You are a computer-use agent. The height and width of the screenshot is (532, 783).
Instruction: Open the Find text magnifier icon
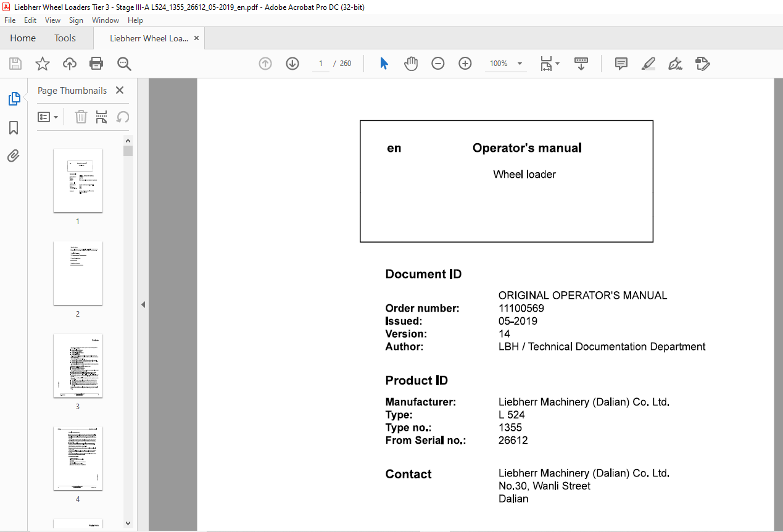(x=124, y=64)
